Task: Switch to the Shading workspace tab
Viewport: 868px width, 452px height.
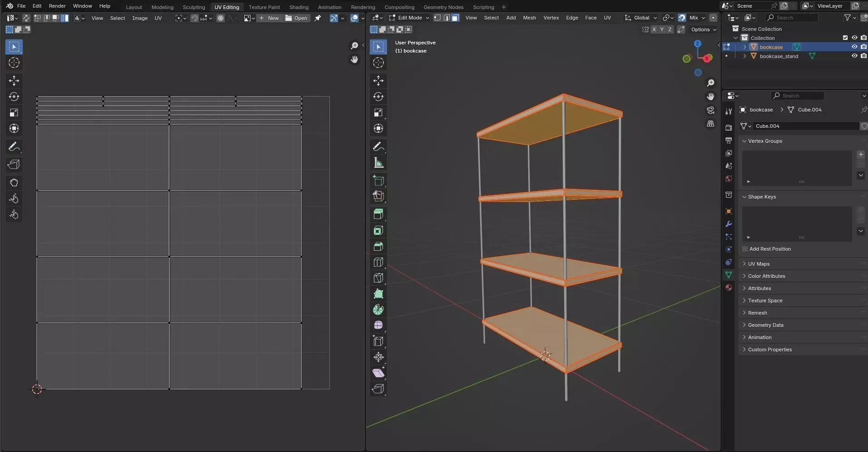Action: (299, 7)
